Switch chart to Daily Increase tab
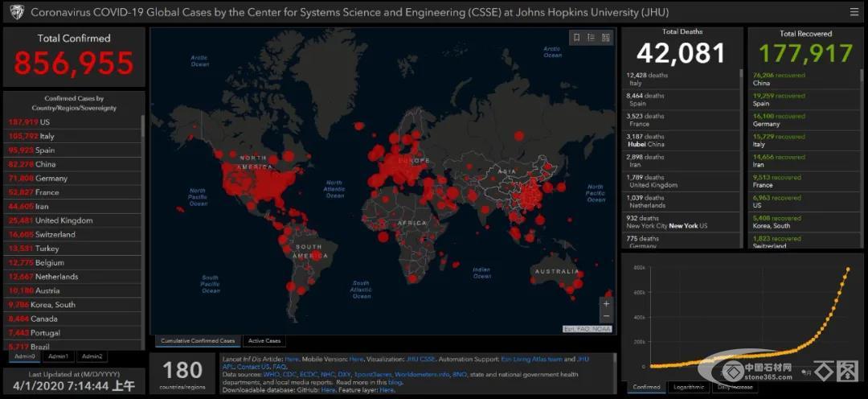The height and width of the screenshot is (399, 868). point(735,388)
